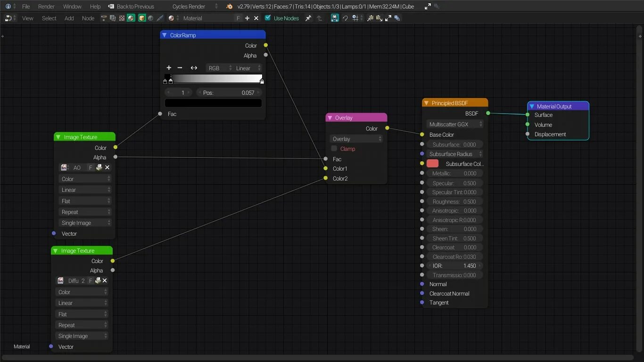
Task: Add a color stop to ColorRamp
Action: pyautogui.click(x=169, y=68)
